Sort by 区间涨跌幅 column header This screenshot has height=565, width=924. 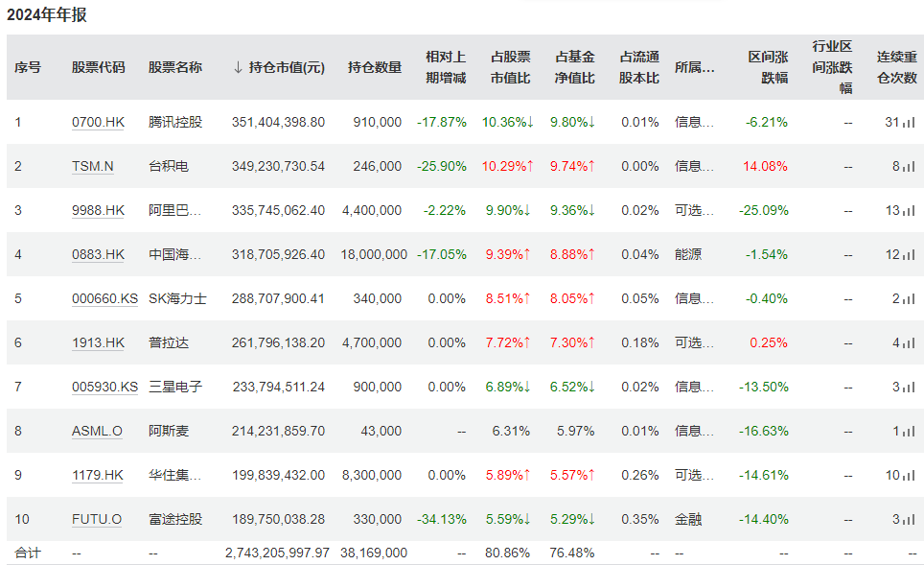tap(768, 67)
